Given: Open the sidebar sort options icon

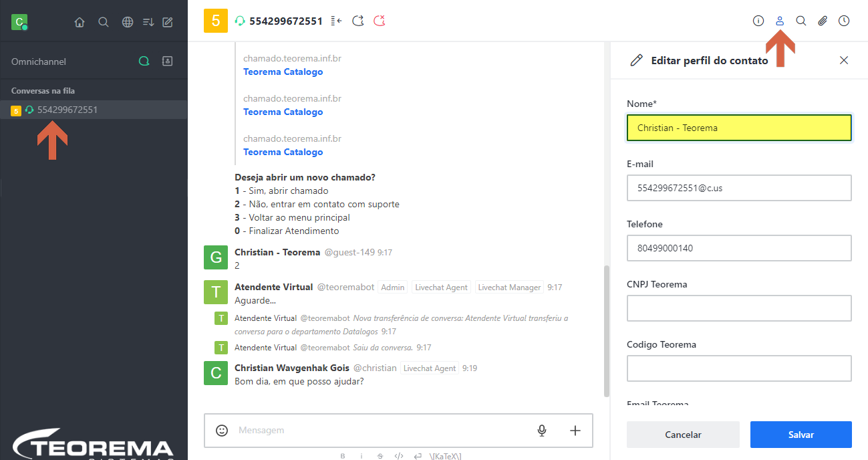Looking at the screenshot, I should tap(148, 22).
